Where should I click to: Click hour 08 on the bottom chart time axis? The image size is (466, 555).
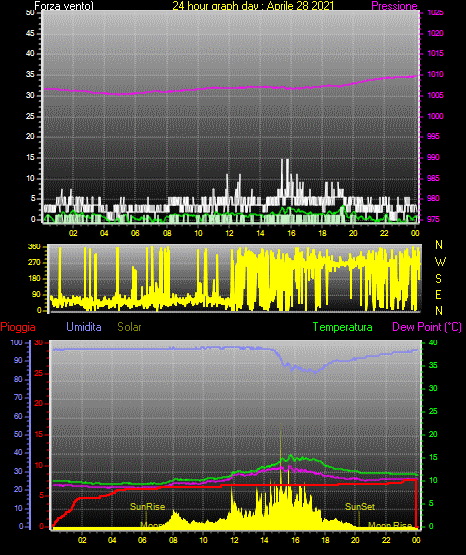pyautogui.click(x=173, y=540)
